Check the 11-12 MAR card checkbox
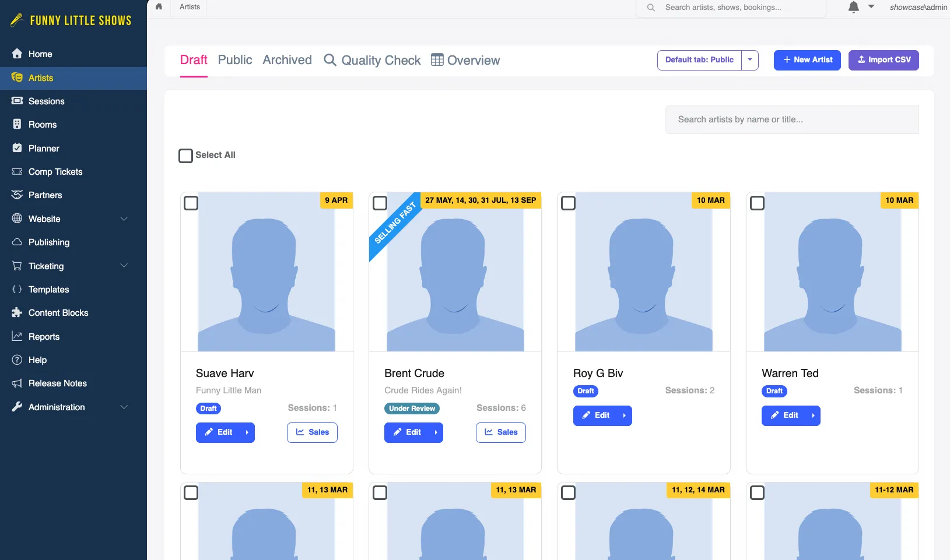 click(757, 492)
